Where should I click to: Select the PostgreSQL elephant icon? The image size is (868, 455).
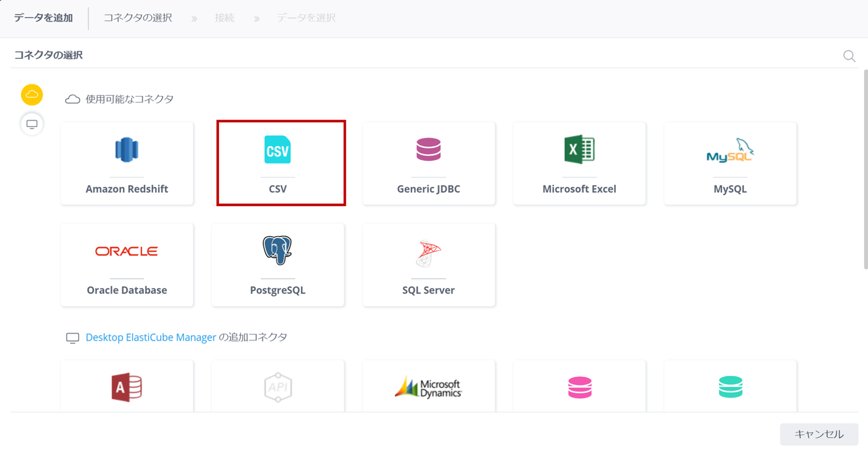[277, 250]
